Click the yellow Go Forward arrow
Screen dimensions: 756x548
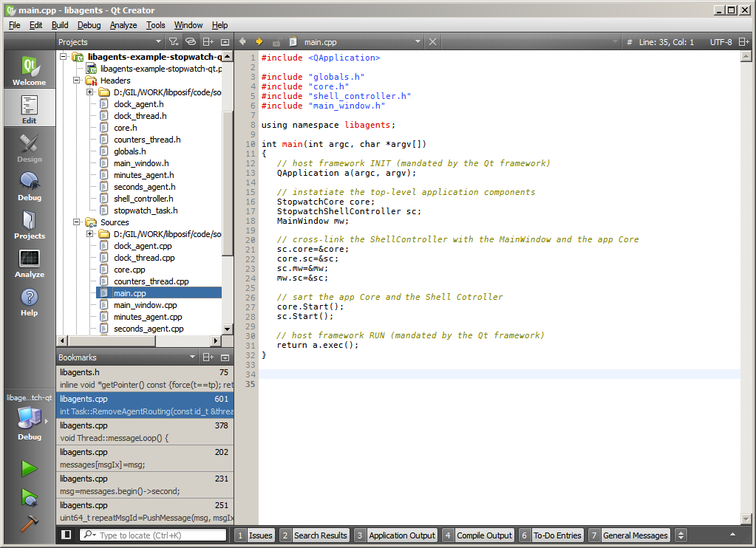click(259, 42)
